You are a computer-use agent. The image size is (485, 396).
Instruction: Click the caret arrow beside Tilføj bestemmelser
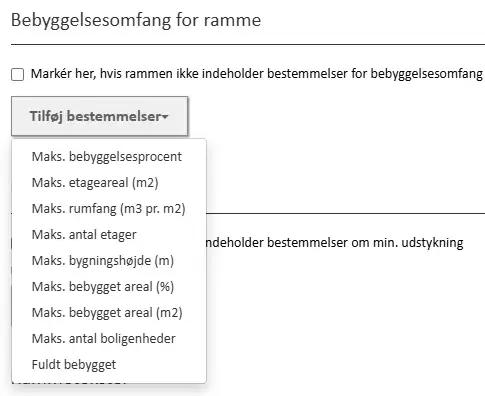[165, 117]
